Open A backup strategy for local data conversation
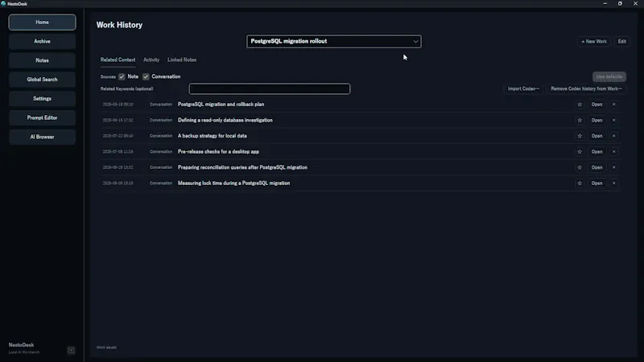 [x=597, y=136]
